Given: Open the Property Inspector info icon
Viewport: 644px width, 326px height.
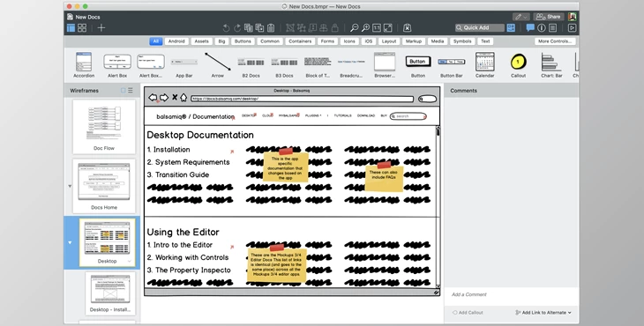Looking at the screenshot, I should 542,28.
